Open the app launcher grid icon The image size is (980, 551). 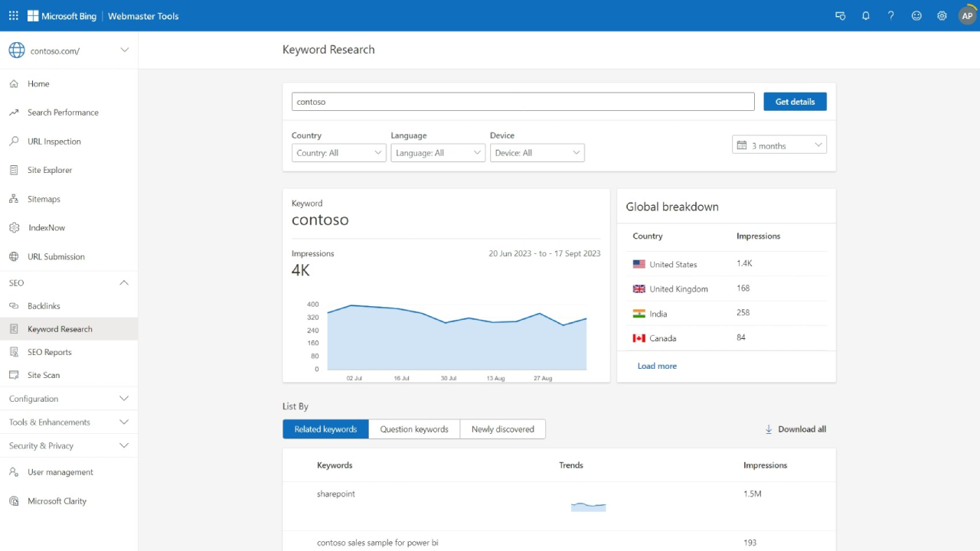point(14,15)
